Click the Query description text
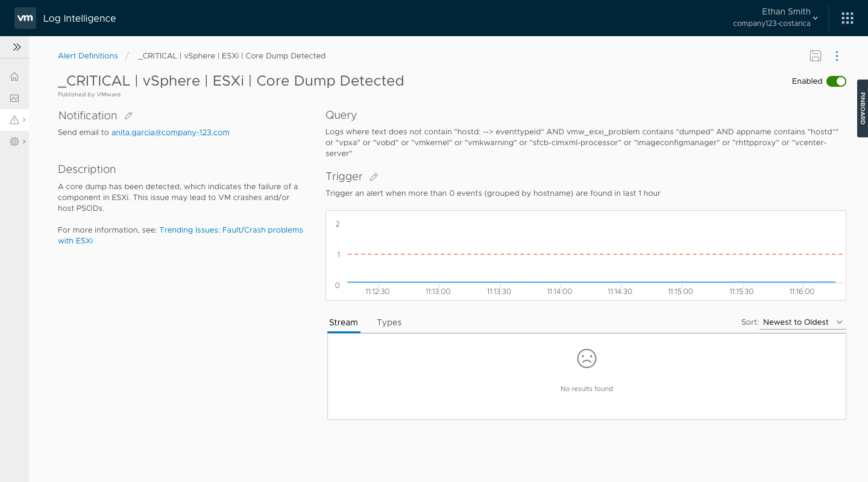This screenshot has height=482, width=868. 582,142
